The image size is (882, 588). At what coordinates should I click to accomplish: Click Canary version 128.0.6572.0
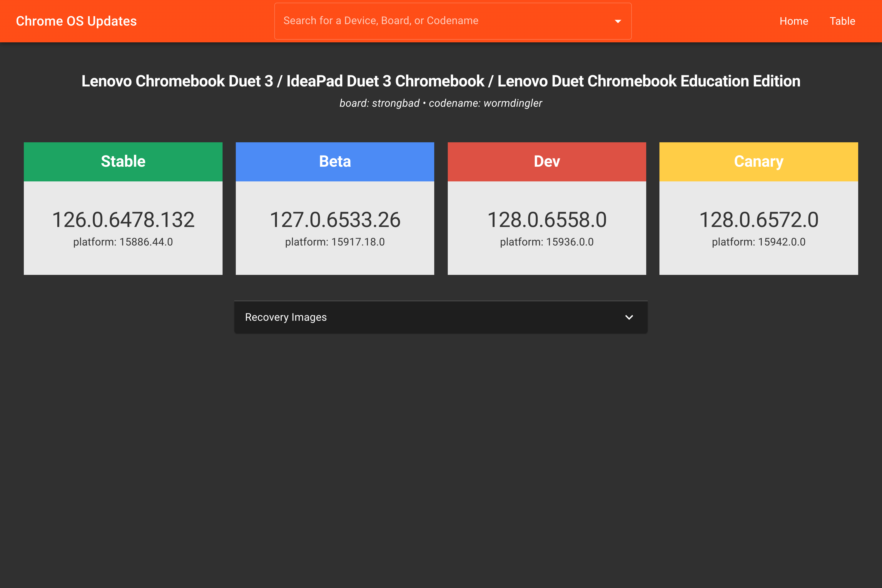pyautogui.click(x=758, y=220)
